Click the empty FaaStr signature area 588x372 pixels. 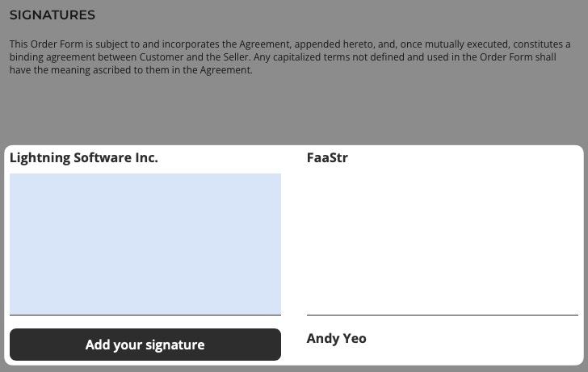[x=443, y=244]
